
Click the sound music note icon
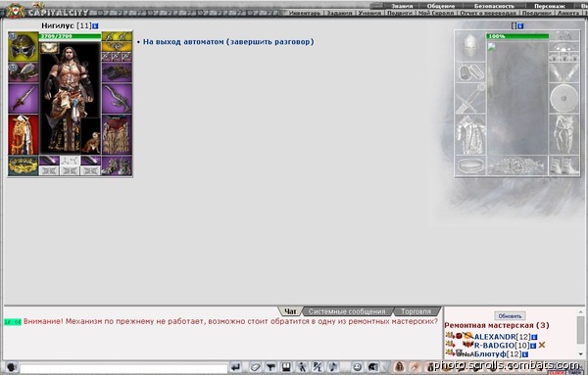pos(333,367)
